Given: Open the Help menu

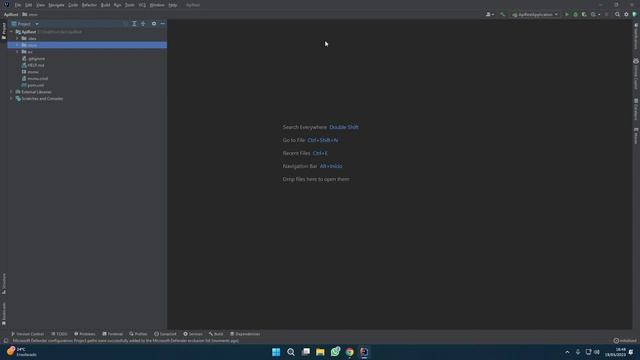Looking at the screenshot, I should [x=173, y=5].
